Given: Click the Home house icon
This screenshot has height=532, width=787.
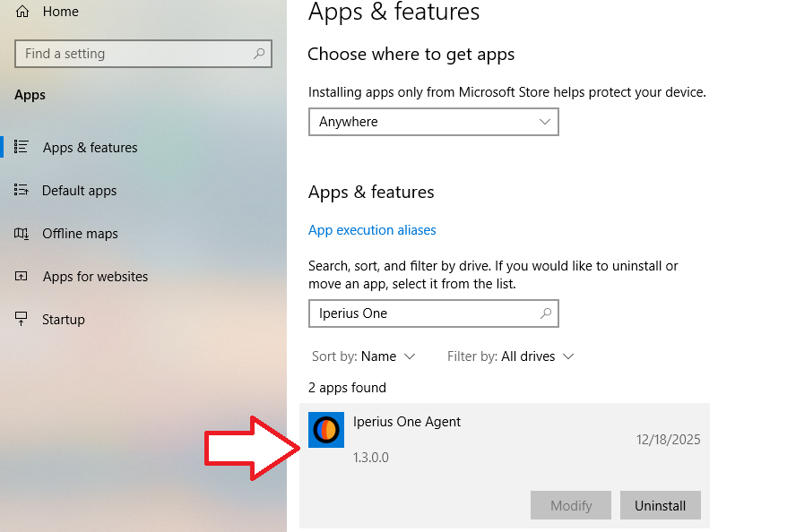Looking at the screenshot, I should [22, 12].
